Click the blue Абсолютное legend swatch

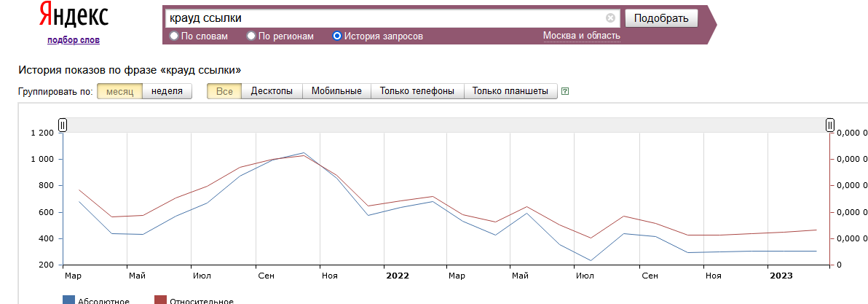pos(69,300)
